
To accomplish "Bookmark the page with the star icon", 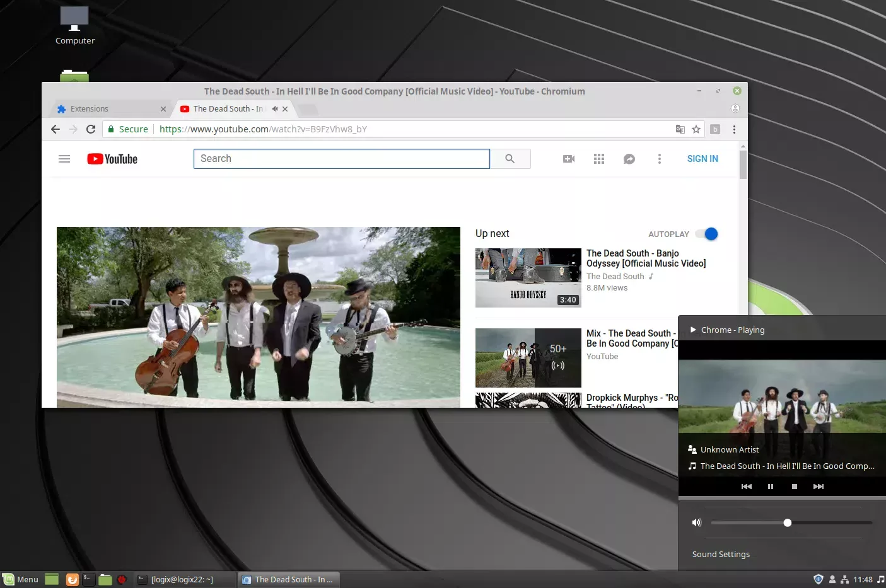I will pyautogui.click(x=696, y=129).
